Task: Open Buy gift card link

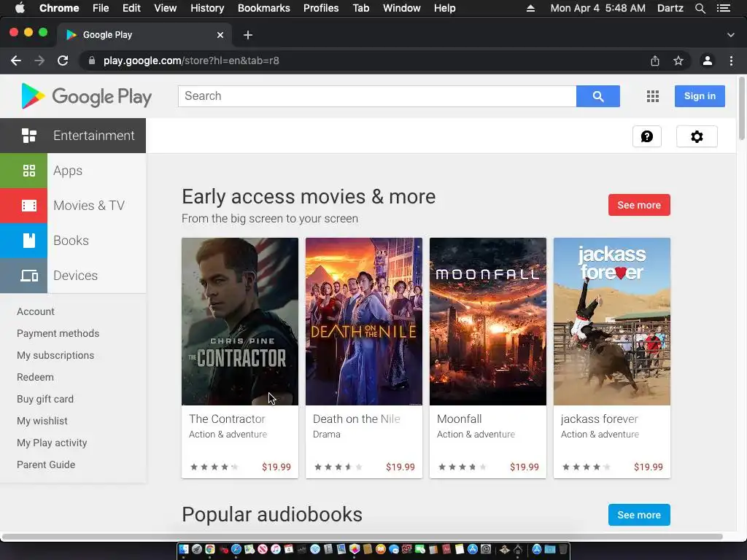Action: [45, 399]
